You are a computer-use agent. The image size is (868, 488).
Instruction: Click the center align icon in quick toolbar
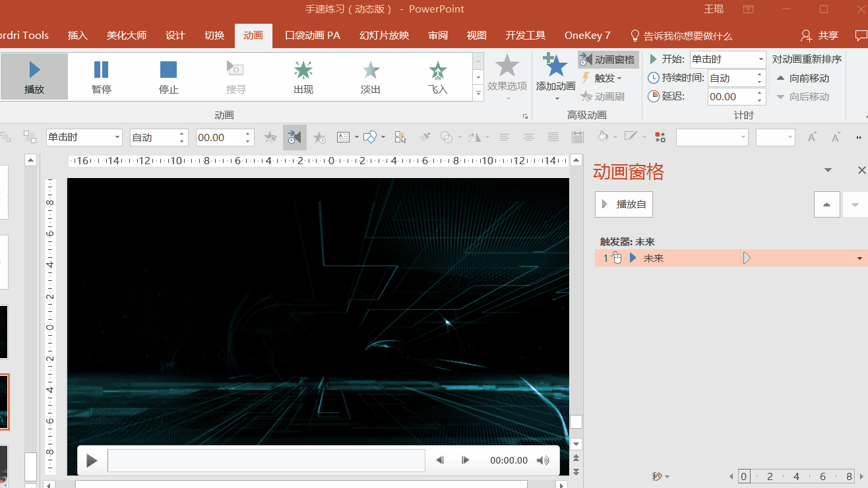pyautogui.click(x=529, y=137)
